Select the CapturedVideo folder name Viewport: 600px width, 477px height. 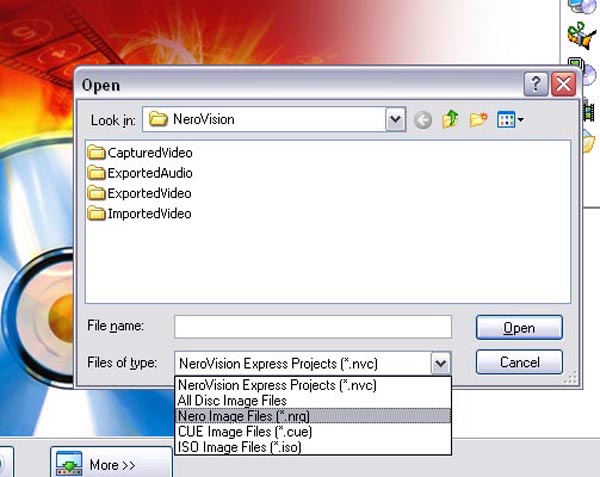[150, 153]
